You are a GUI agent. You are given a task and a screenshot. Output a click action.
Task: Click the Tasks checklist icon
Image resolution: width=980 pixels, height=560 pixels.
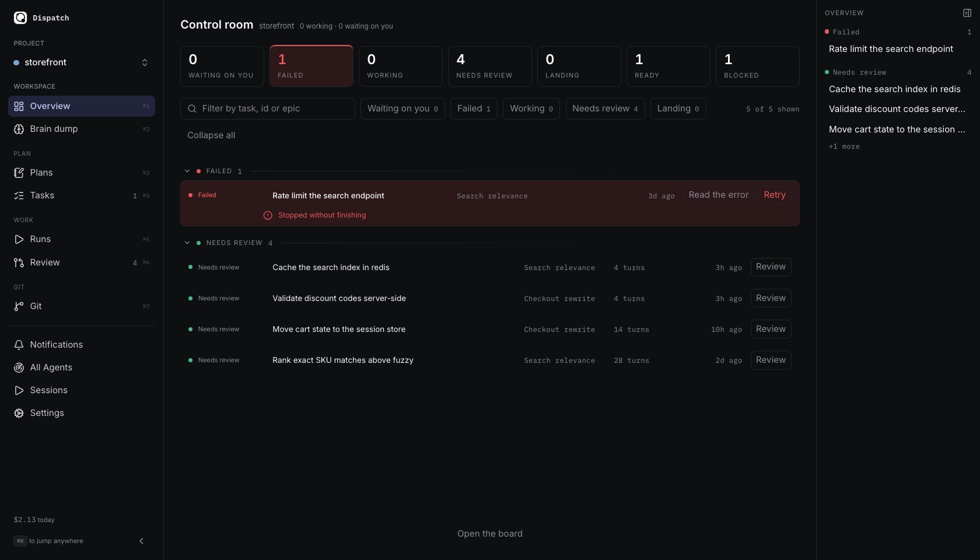pyautogui.click(x=19, y=195)
